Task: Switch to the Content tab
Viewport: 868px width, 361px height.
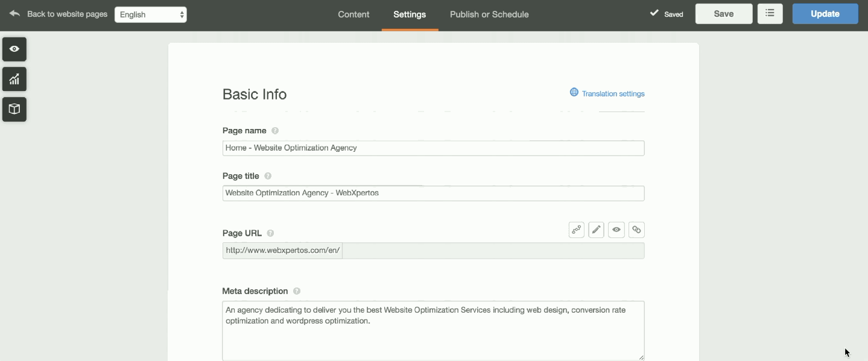Action: 353,14
